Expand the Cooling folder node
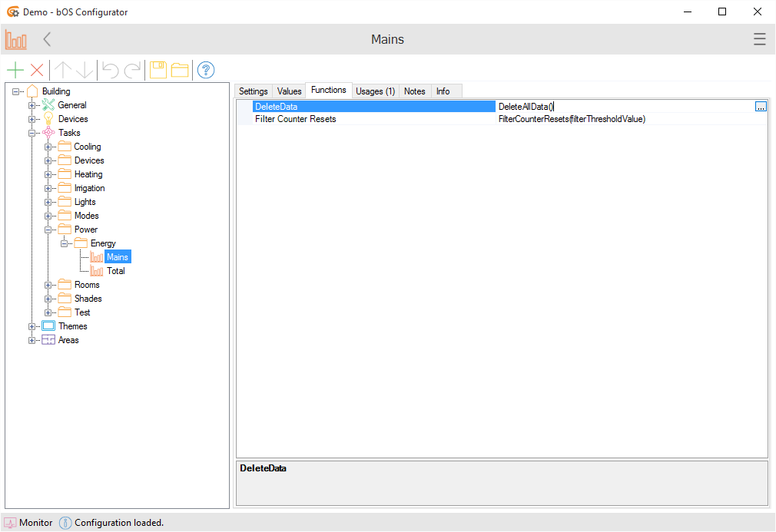 point(48,147)
